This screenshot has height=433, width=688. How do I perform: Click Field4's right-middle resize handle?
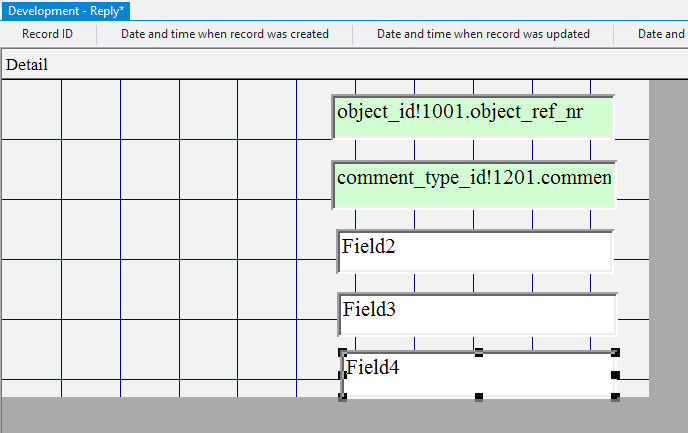pos(615,375)
